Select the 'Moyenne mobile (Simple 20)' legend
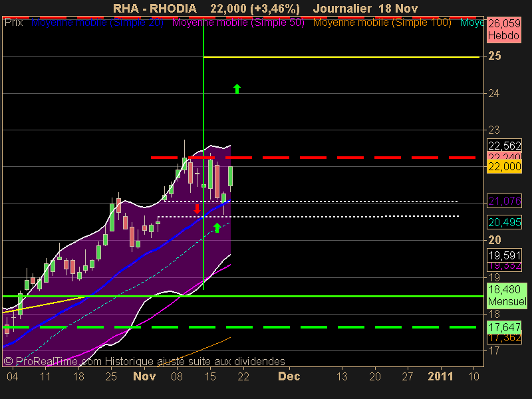The width and height of the screenshot is (532, 399). tap(97, 23)
